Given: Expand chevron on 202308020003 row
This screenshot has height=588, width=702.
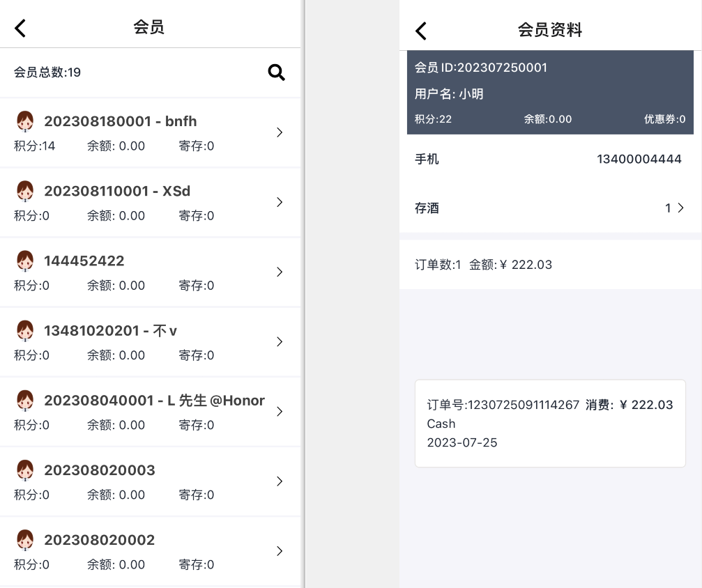Looking at the screenshot, I should (280, 481).
